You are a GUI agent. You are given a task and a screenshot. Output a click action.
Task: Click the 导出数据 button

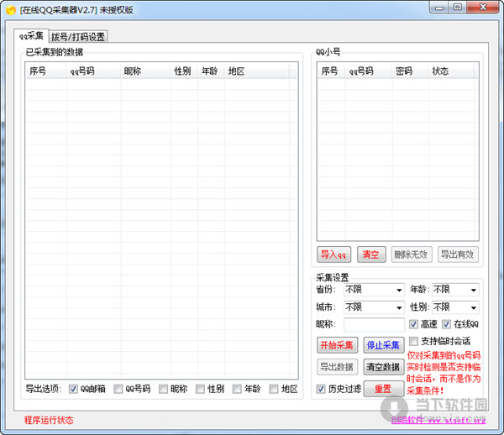click(x=337, y=367)
